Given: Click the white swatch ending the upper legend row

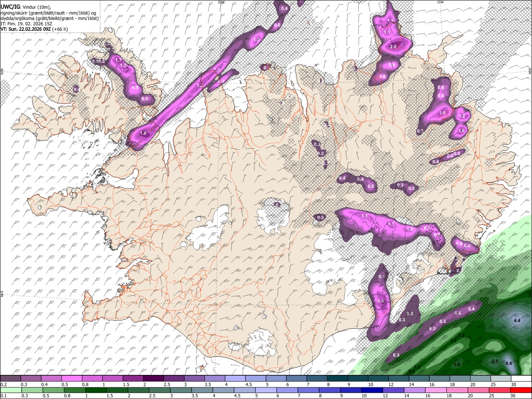Looking at the screenshot, I should click(521, 379).
